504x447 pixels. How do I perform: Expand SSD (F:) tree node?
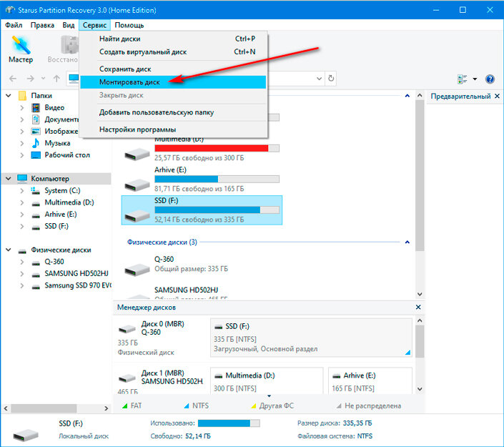(22, 226)
